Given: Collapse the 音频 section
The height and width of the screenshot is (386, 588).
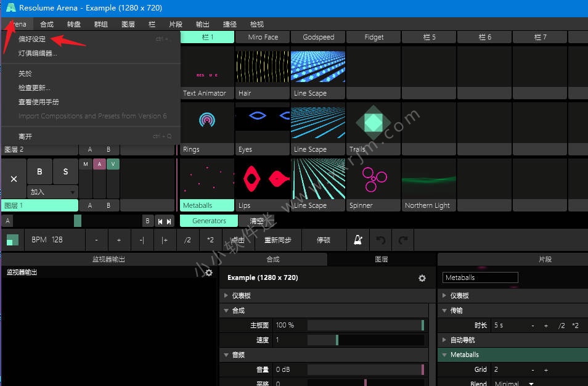Looking at the screenshot, I should [226, 355].
